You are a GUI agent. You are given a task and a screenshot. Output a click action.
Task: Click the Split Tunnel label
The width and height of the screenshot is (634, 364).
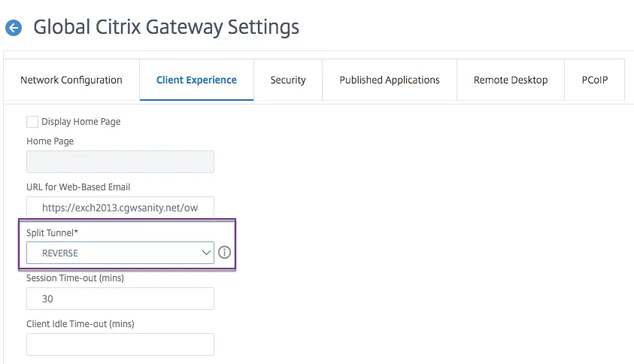(x=52, y=232)
